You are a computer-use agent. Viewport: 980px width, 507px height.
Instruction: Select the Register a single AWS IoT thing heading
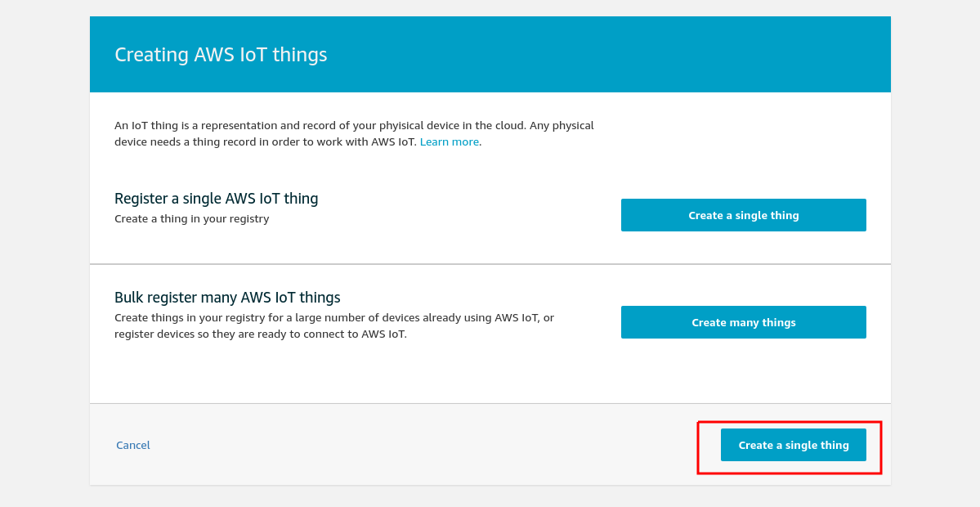tap(217, 198)
